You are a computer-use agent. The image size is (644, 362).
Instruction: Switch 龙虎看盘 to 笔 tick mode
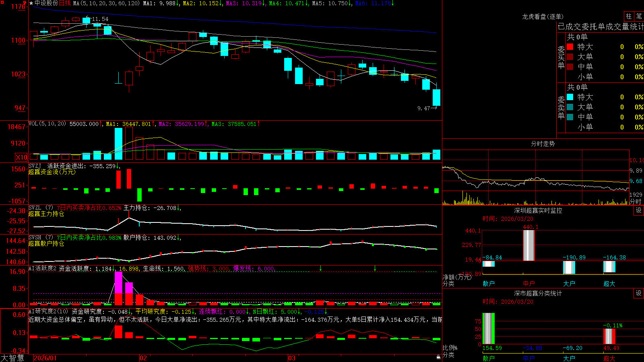coord(639,16)
